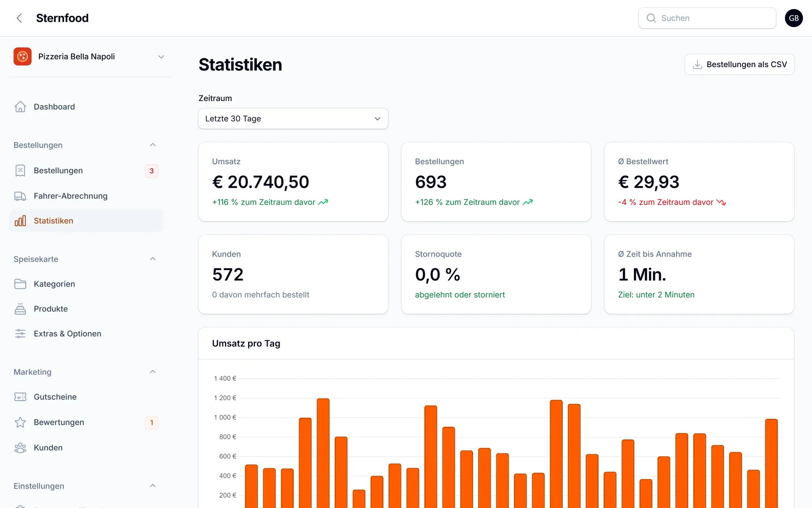
Task: Click the Bewertungen badge showing 1
Action: (x=152, y=422)
